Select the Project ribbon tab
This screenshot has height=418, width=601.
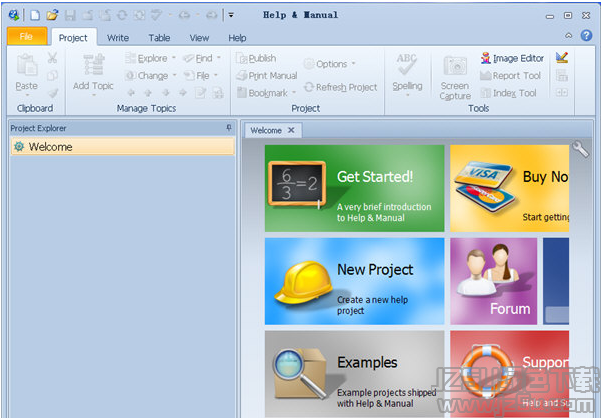pos(73,38)
